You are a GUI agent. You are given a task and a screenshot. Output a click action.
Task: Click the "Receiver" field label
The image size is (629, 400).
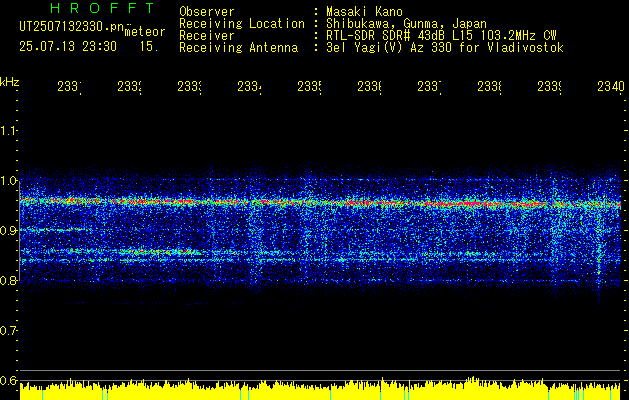point(207,36)
